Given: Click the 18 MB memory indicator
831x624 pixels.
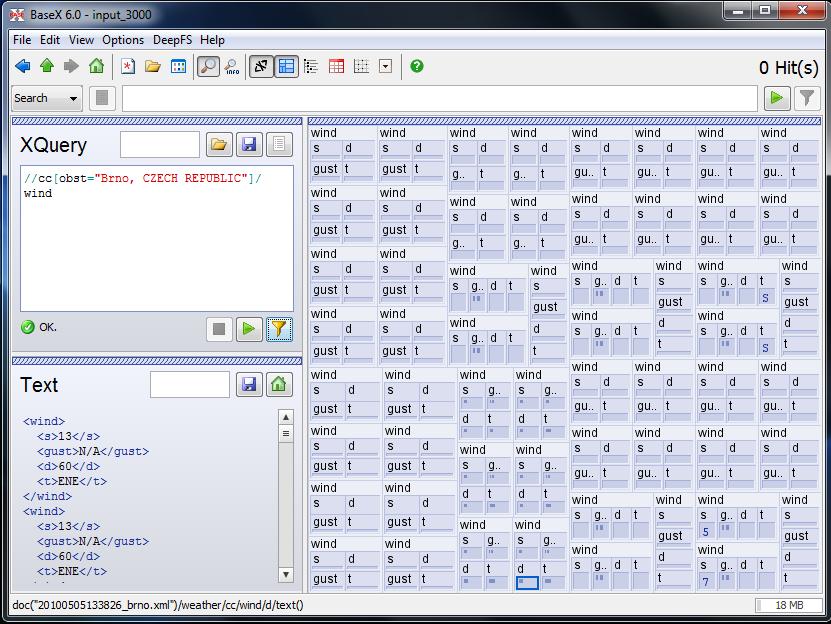Looking at the screenshot, I should tap(789, 605).
